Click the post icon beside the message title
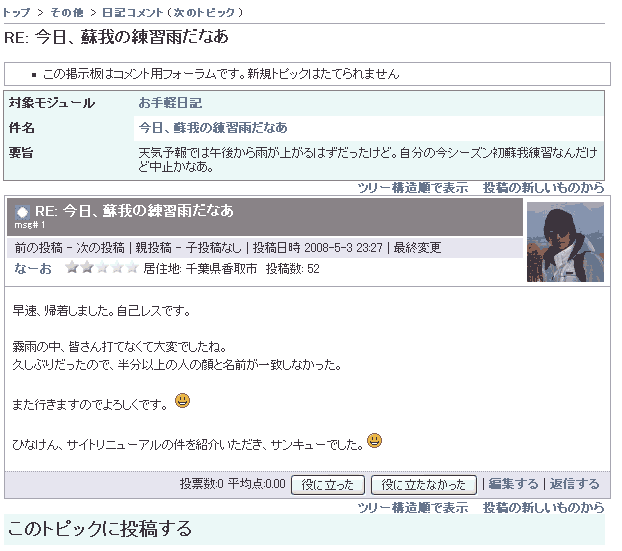 click(22, 212)
